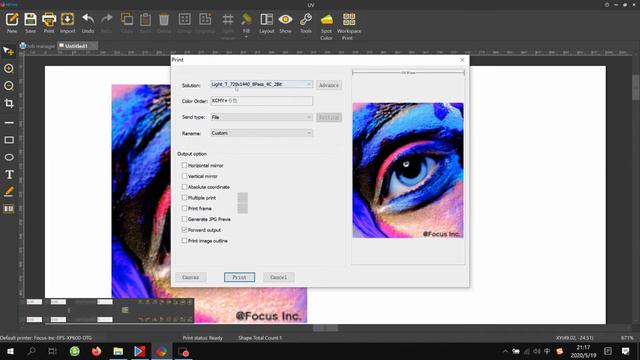Select the pen/pencil tool in sidebar
This screenshot has height=360, width=640.
click(9, 192)
